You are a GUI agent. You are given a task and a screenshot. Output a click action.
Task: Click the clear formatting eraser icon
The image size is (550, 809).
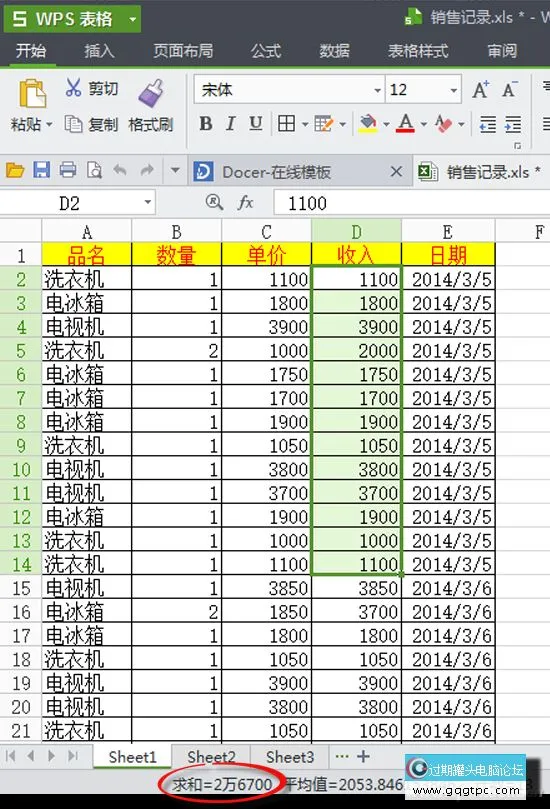pos(443,124)
